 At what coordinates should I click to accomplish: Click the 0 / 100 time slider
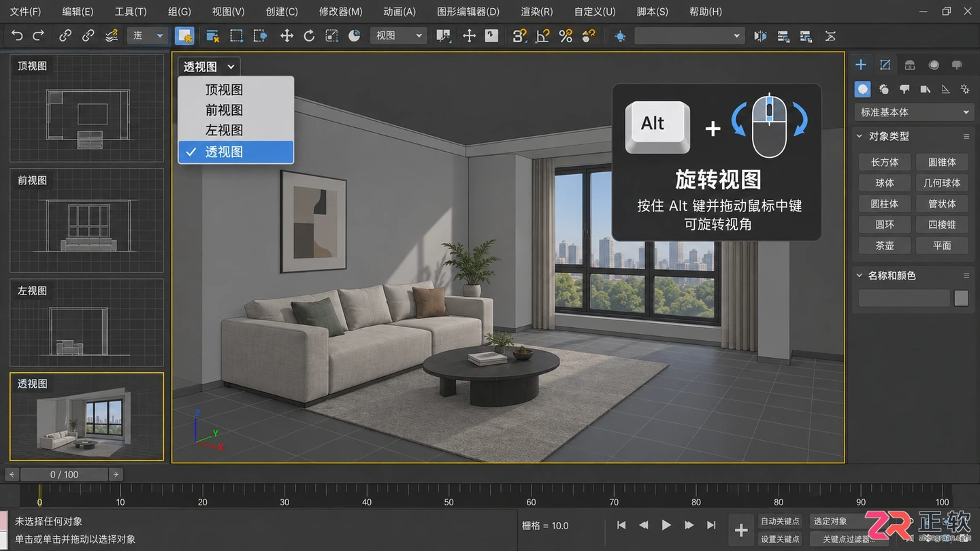(64, 474)
